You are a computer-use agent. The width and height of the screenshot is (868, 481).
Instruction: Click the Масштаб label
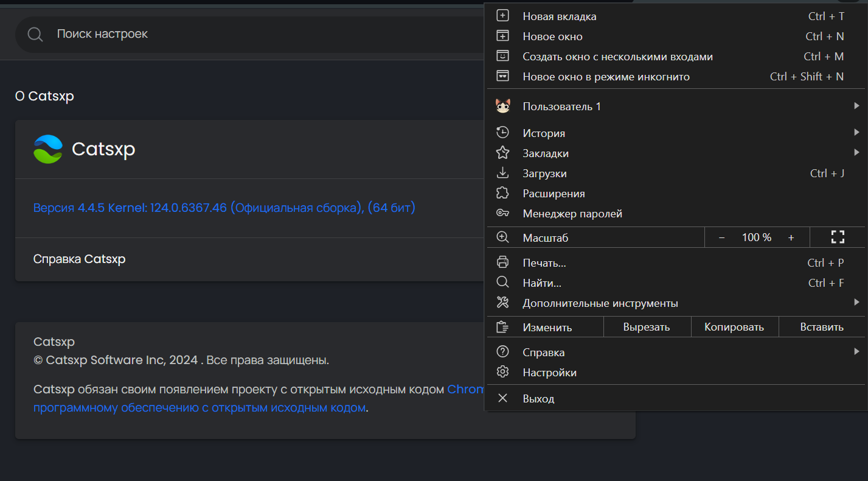(x=546, y=238)
